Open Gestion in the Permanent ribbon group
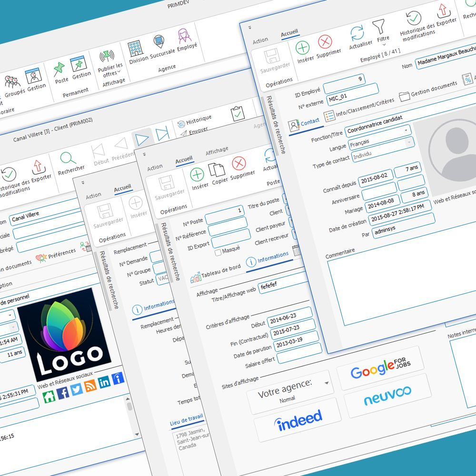Screen dimensions: 476x476 click(79, 64)
